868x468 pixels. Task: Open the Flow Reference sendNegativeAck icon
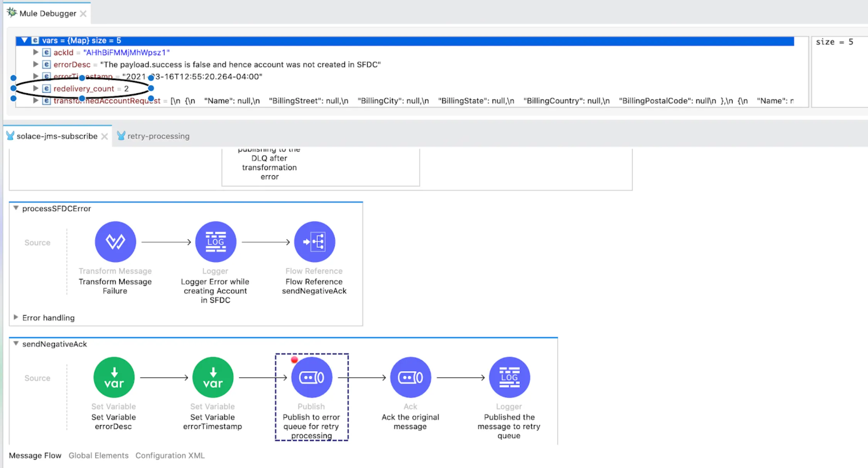coord(314,242)
